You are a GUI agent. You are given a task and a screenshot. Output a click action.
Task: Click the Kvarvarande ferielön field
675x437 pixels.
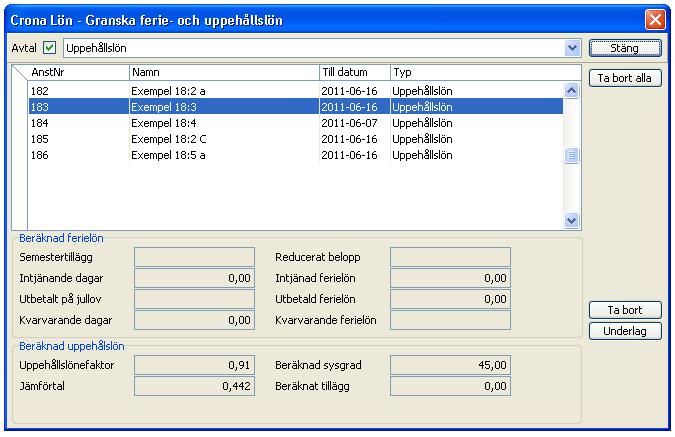[450, 320]
